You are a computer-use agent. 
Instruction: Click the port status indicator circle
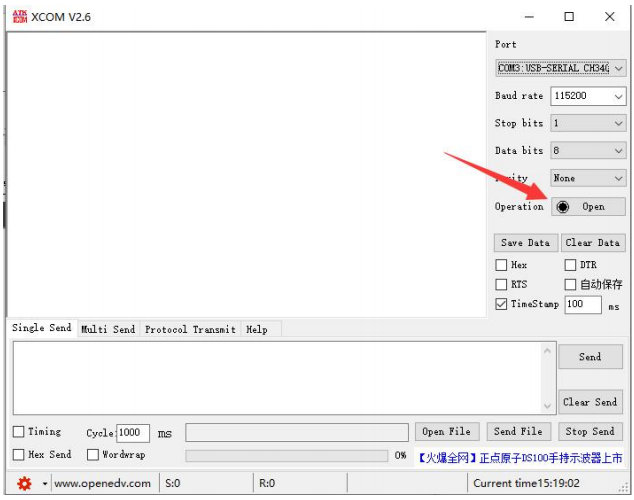tap(563, 206)
